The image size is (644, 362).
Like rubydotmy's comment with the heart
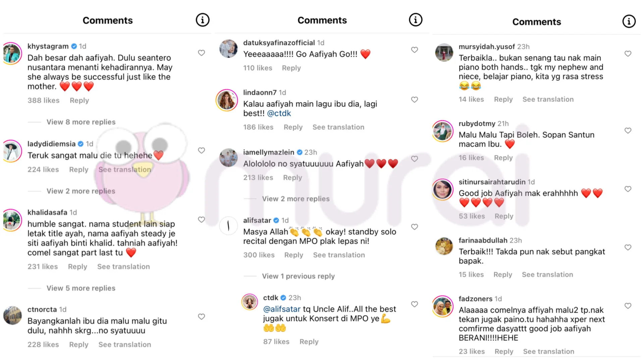point(628,131)
